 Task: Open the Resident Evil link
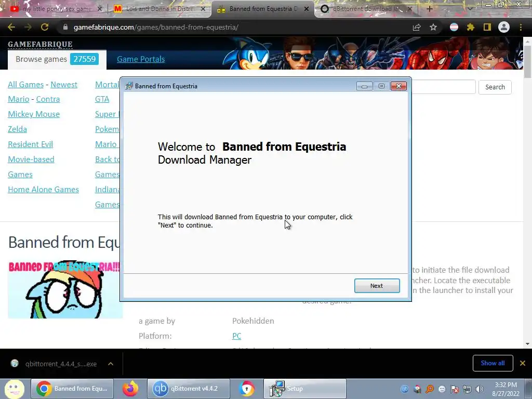coord(31,144)
